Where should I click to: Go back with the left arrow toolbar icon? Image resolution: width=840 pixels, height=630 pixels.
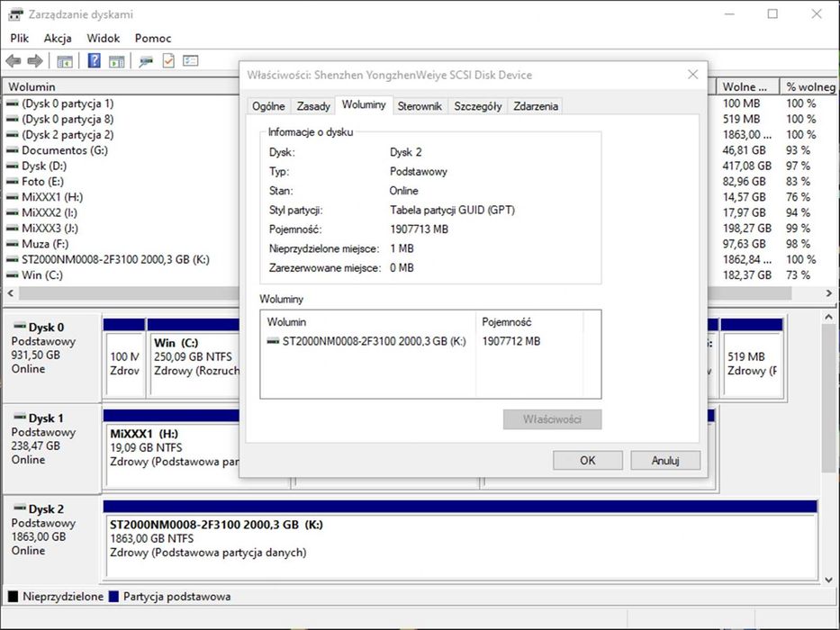(14, 61)
